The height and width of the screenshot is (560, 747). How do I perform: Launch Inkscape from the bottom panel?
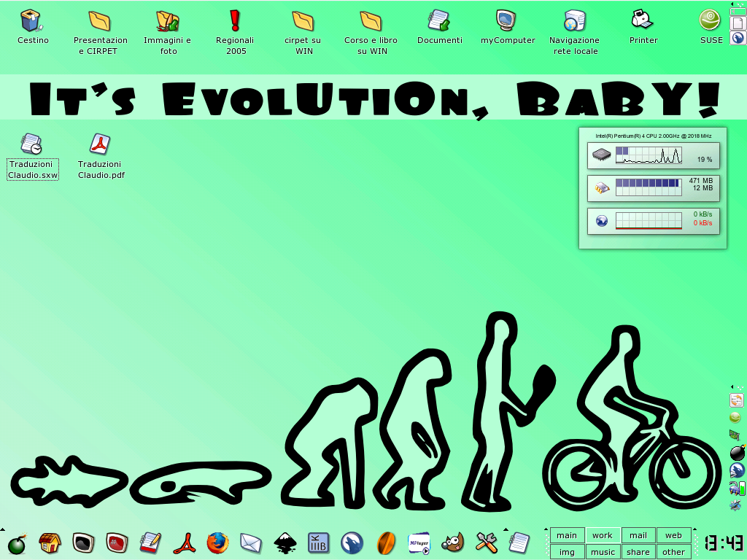coord(285,543)
